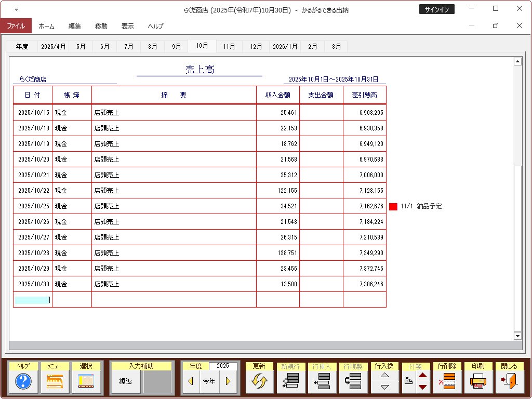Move row up with 行入換 arrow
This screenshot has height=399, width=532.
point(384,375)
